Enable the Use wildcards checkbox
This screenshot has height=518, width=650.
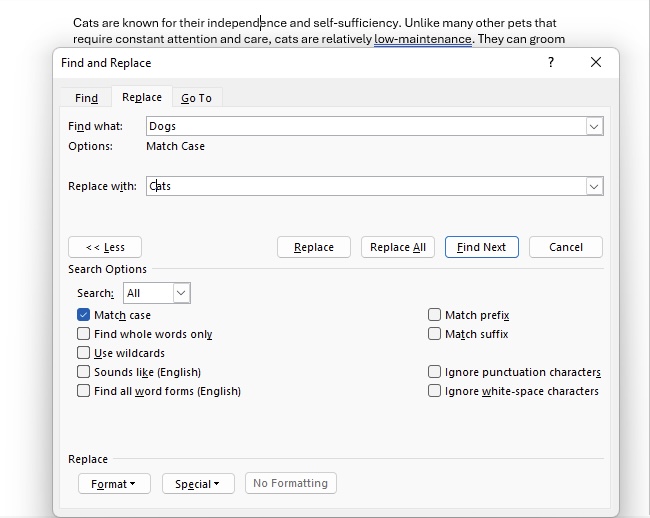click(83, 353)
